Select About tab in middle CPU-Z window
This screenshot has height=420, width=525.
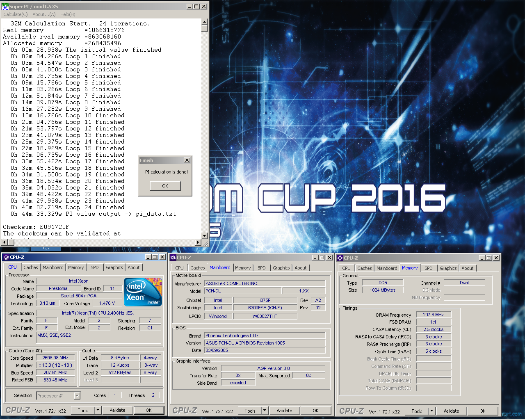click(301, 268)
